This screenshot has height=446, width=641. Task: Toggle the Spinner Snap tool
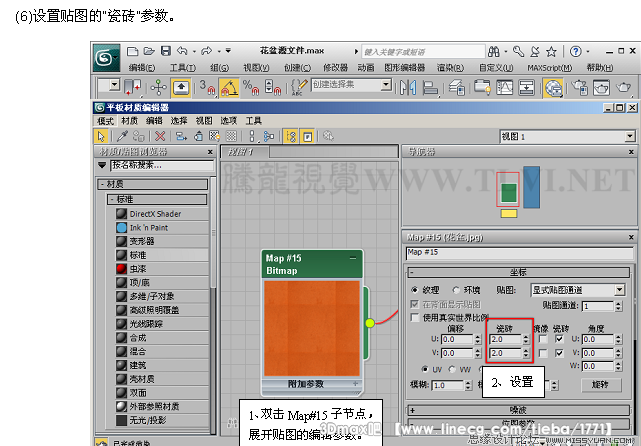272,87
